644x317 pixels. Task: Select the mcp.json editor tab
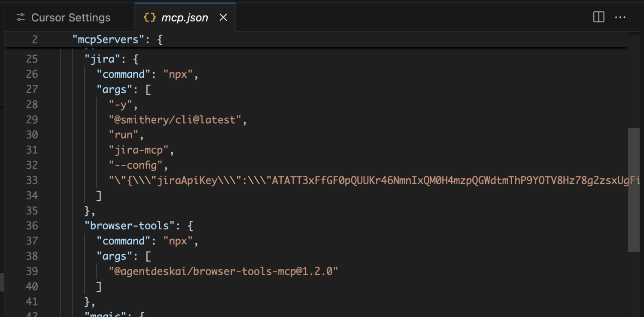click(185, 18)
